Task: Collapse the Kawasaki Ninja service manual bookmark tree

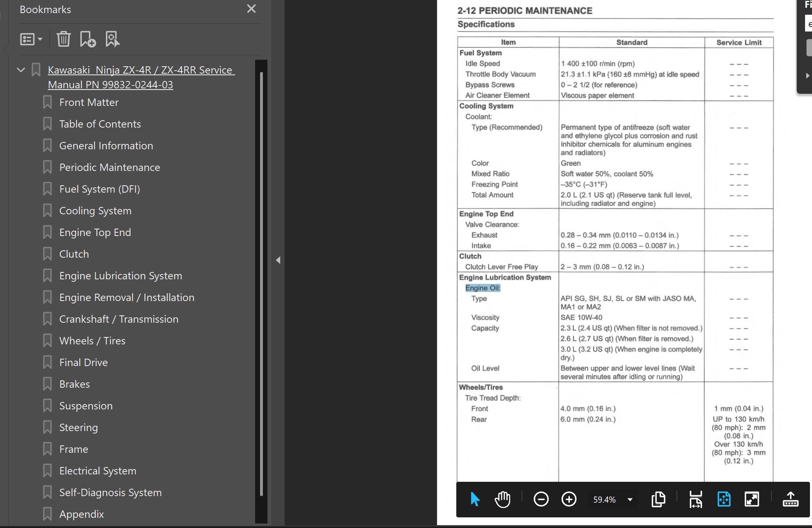Action: (x=20, y=70)
